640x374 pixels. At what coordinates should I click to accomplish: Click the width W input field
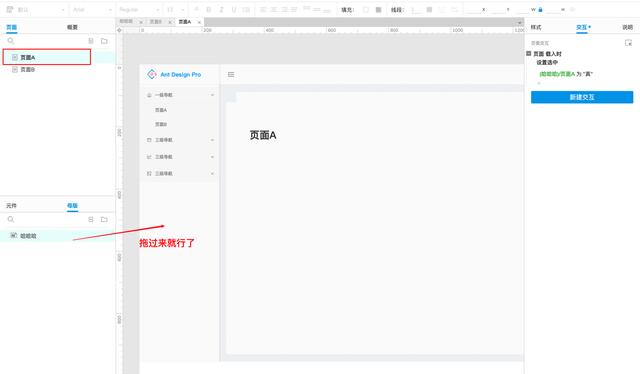[524, 9]
